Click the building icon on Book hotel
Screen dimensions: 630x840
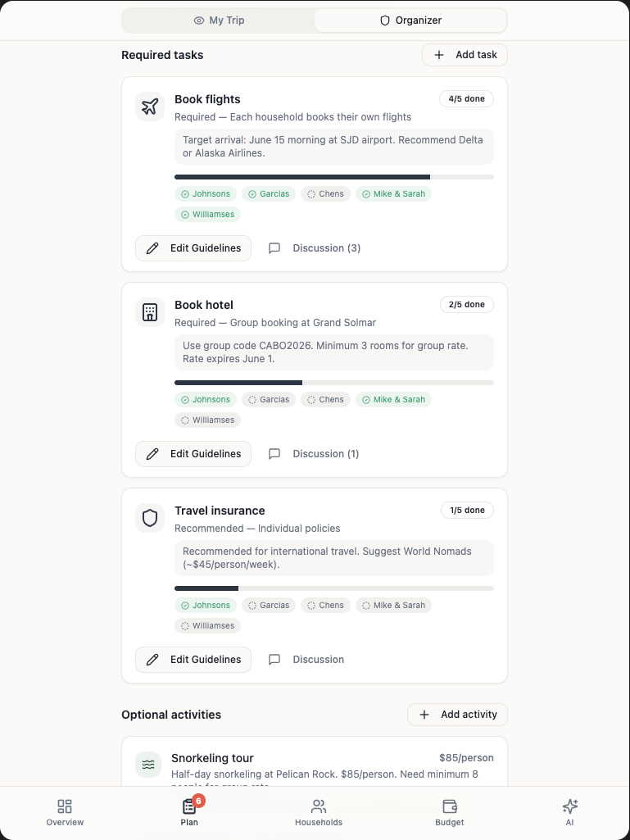pos(150,312)
